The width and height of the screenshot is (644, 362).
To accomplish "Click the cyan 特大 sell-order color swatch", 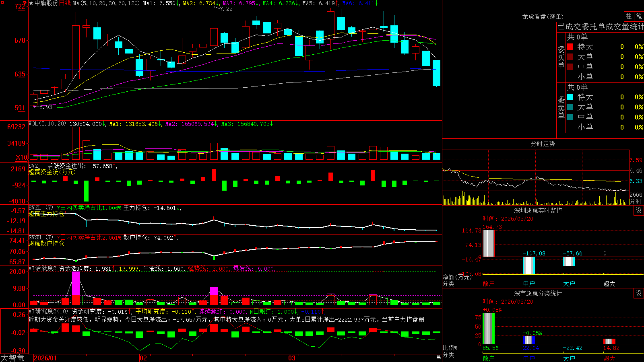I will [570, 97].
